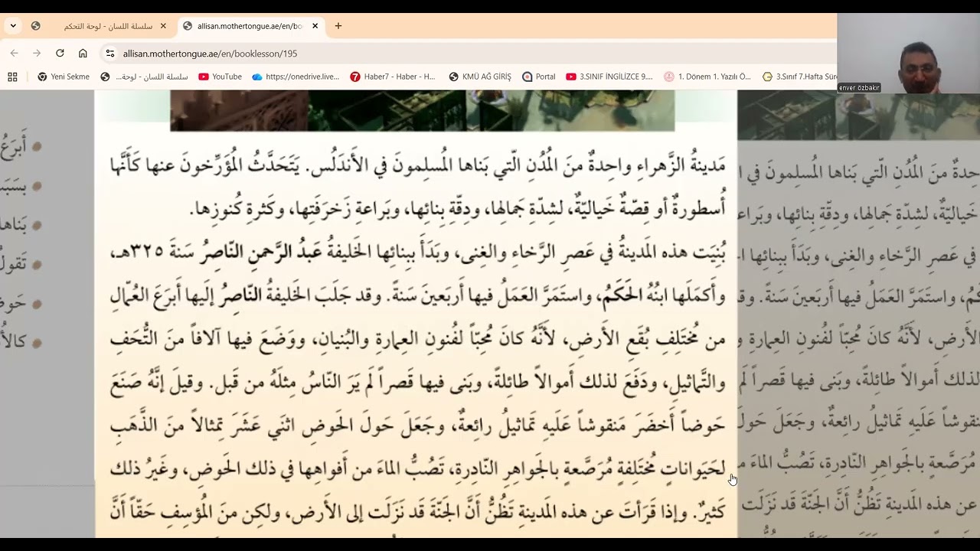The image size is (980, 551).
Task: Click the enver özbakır name label
Action: click(859, 88)
